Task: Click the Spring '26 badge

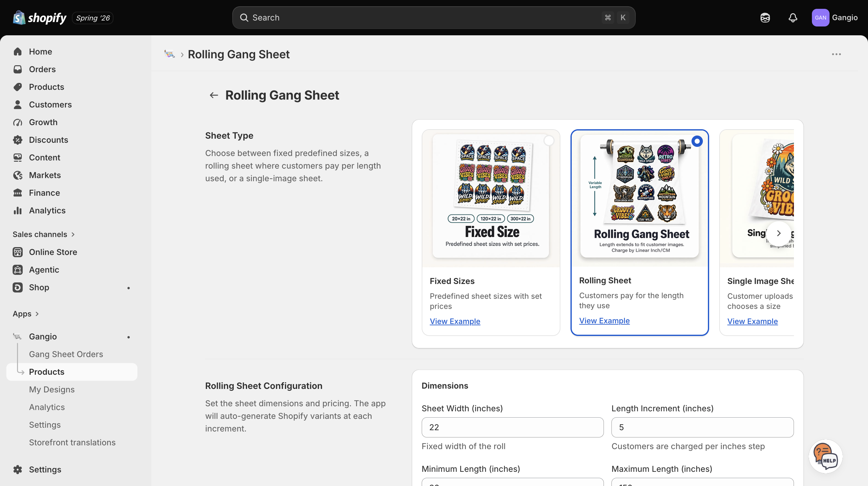Action: (x=93, y=18)
